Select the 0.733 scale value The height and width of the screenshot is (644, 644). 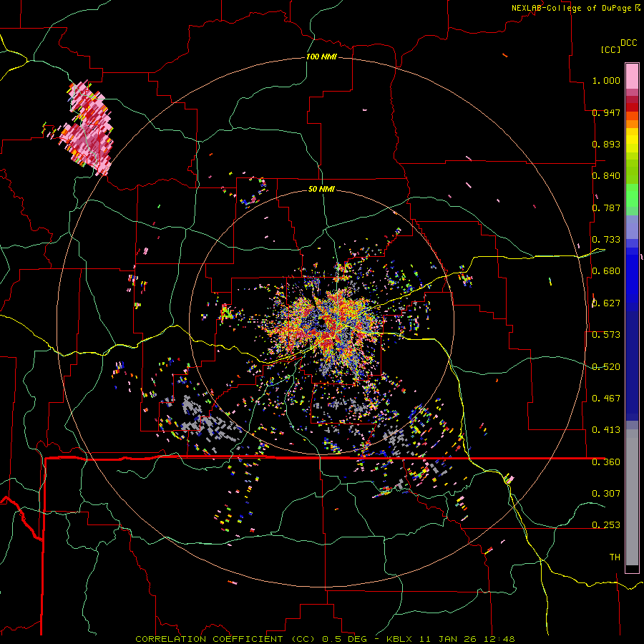pyautogui.click(x=606, y=240)
